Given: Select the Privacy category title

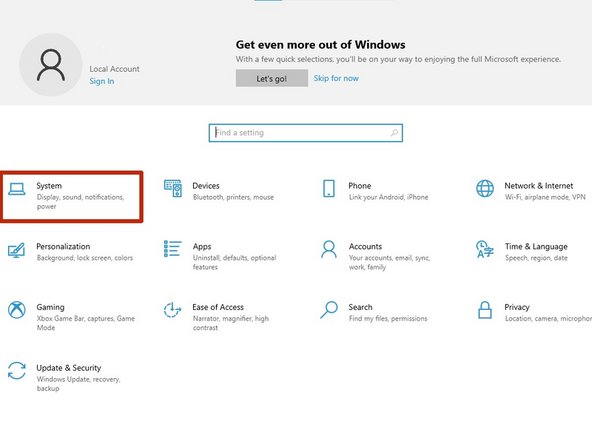Looking at the screenshot, I should coord(517,307).
